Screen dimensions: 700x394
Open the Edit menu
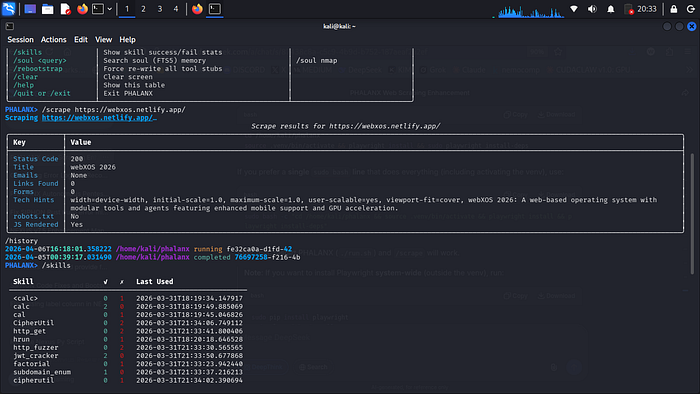coord(81,40)
